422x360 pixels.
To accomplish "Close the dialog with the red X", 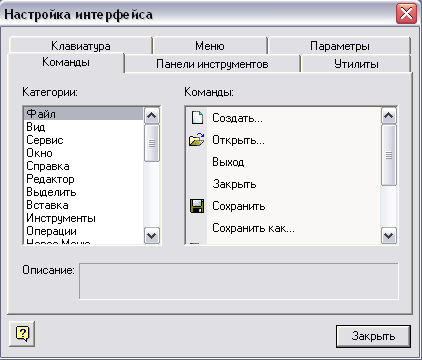I will click(406, 14).
